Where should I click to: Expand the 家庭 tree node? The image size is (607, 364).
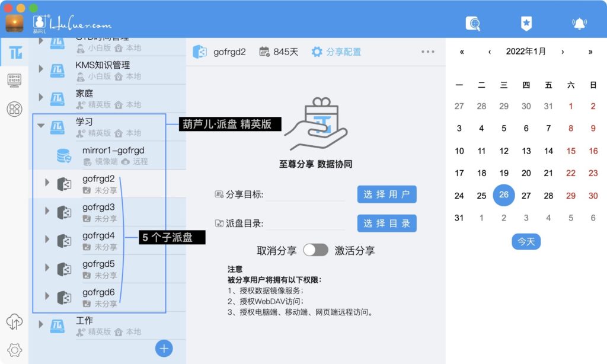41,97
